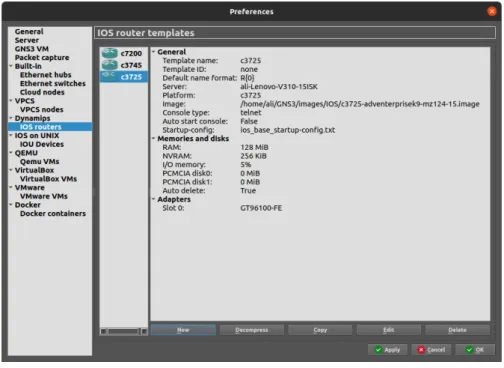Screen dimensions: 504x368
Task: Collapse the General details group
Action: [x=154, y=52]
